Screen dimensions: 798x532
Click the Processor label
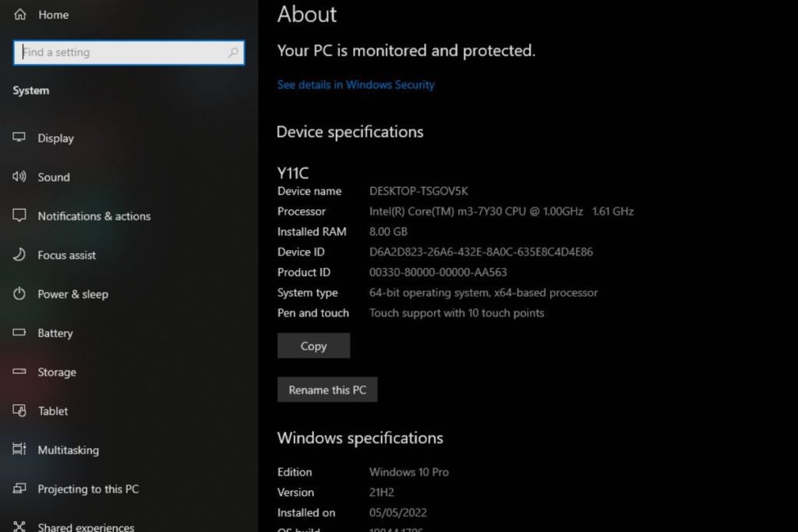[x=302, y=211]
